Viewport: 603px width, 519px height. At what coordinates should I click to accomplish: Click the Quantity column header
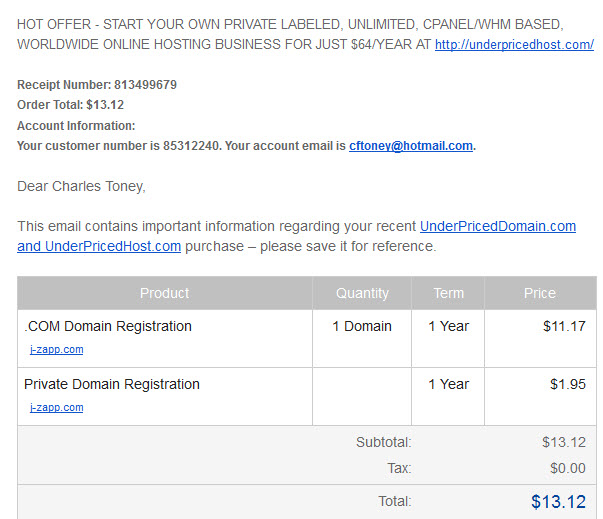pos(362,293)
